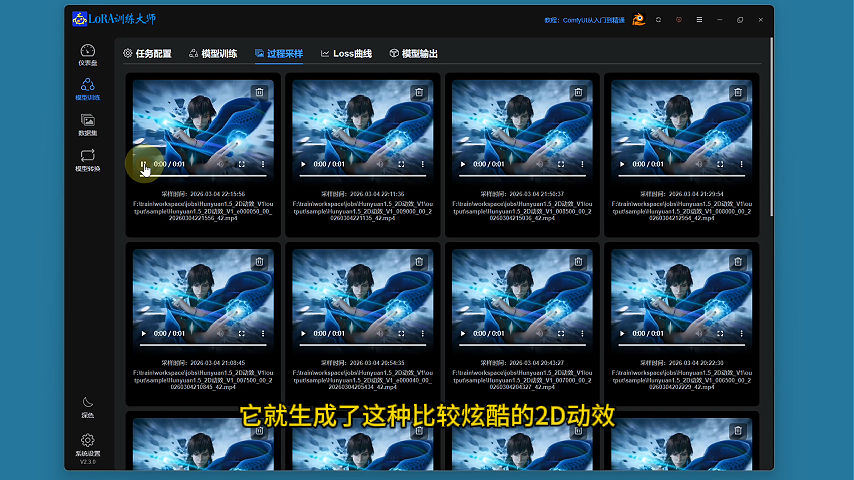Delete the sample taken at 20:22:30

coord(738,262)
